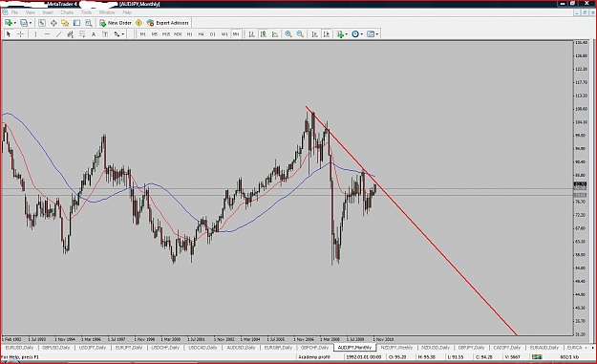Zoom out of the chart
The image size is (597, 364).
point(300,34)
